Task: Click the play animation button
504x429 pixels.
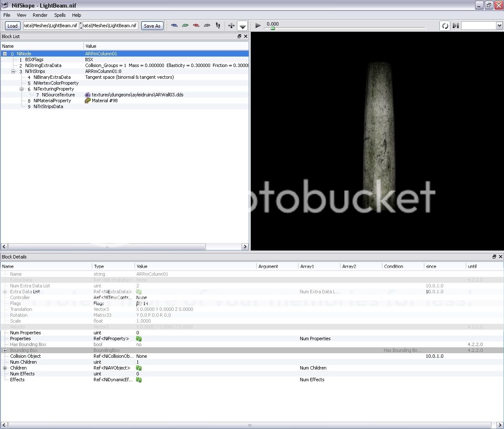Action: tap(258, 26)
